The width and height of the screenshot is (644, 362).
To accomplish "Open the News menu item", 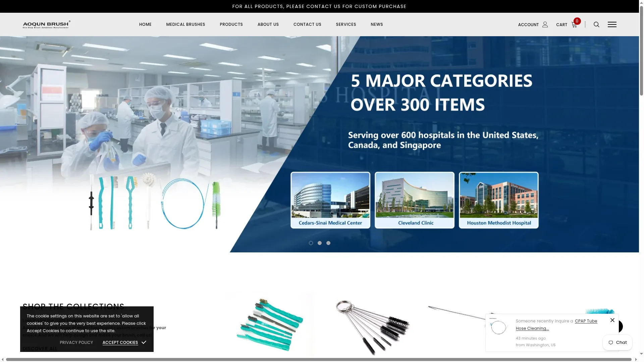I will 377,24.
